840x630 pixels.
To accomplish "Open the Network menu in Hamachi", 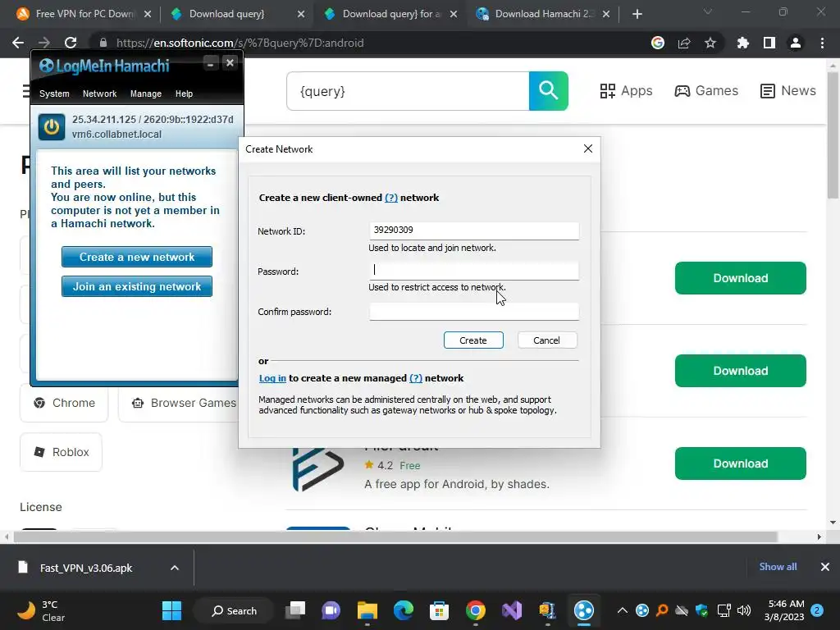I will tap(99, 94).
